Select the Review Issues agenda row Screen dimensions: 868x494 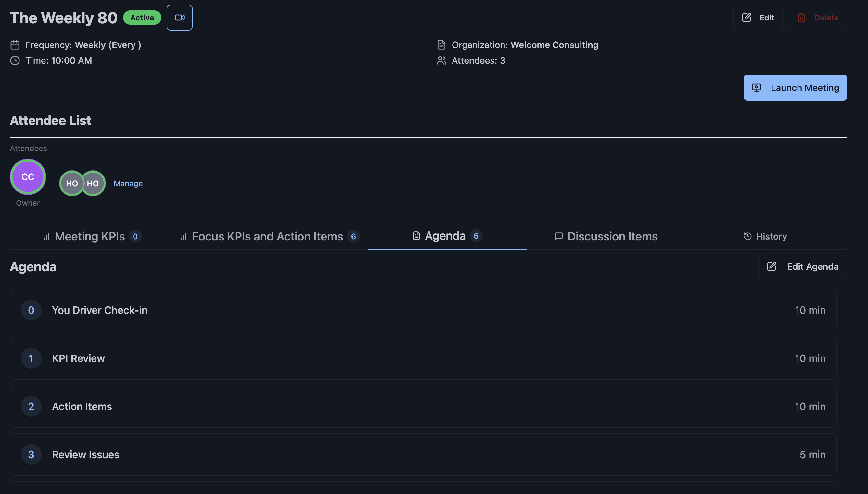[x=423, y=455]
